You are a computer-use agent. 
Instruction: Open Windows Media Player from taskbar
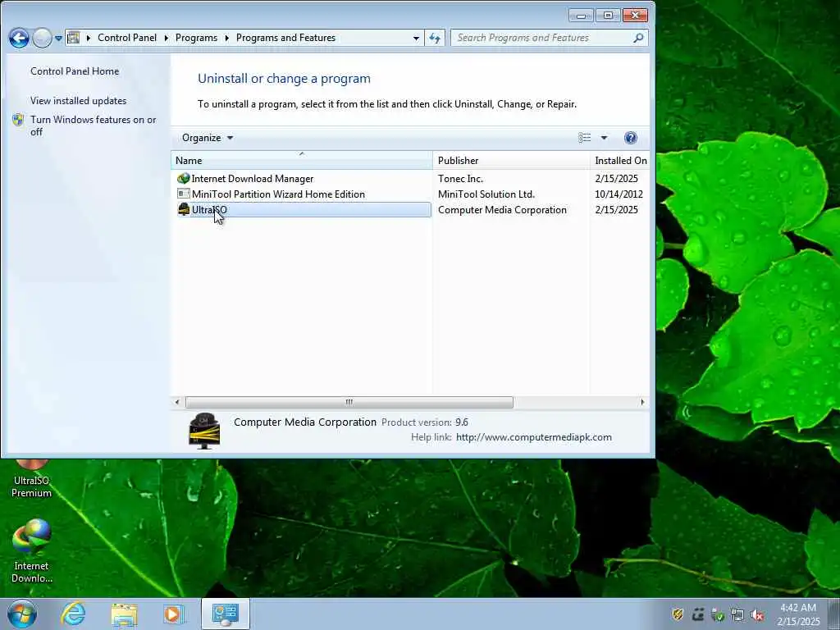click(x=174, y=614)
